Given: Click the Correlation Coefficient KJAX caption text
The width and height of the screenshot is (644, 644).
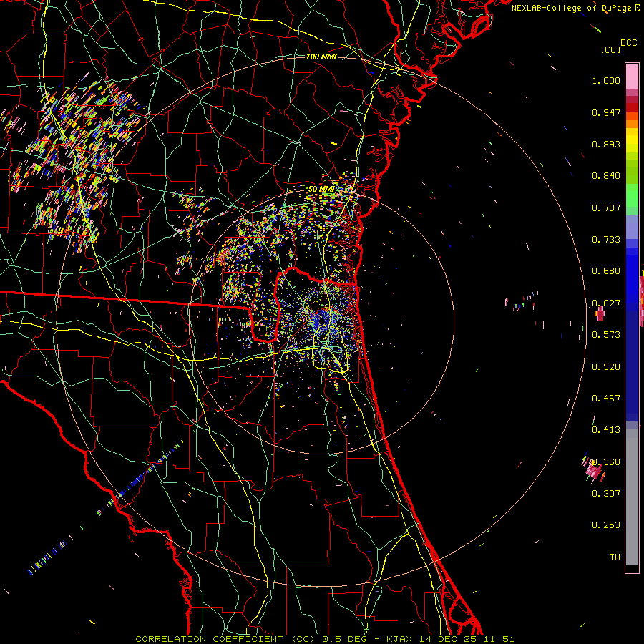Looking at the screenshot, I should [x=324, y=639].
